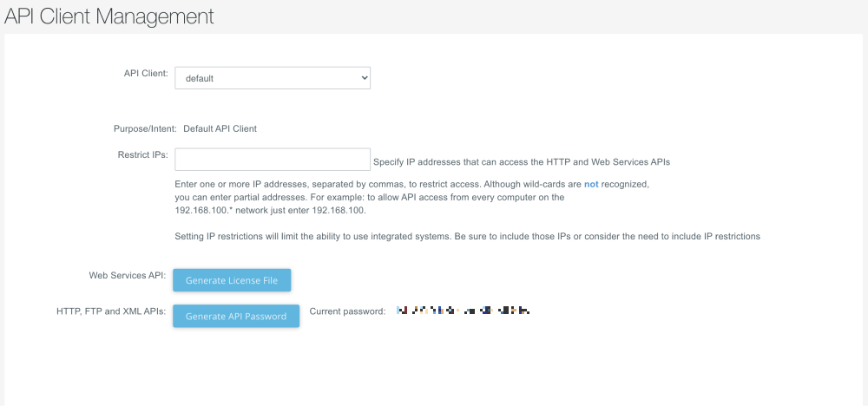868x406 pixels.
Task: Click the "192.168.100.* network" example line
Action: pos(270,211)
